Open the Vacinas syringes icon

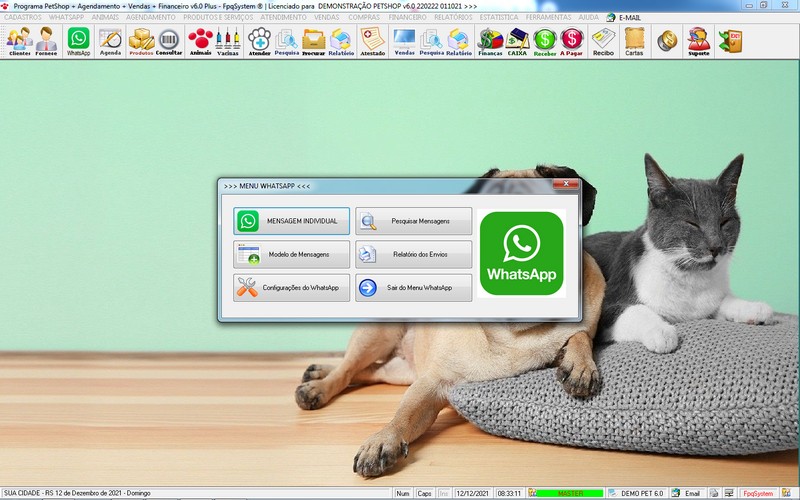click(228, 41)
